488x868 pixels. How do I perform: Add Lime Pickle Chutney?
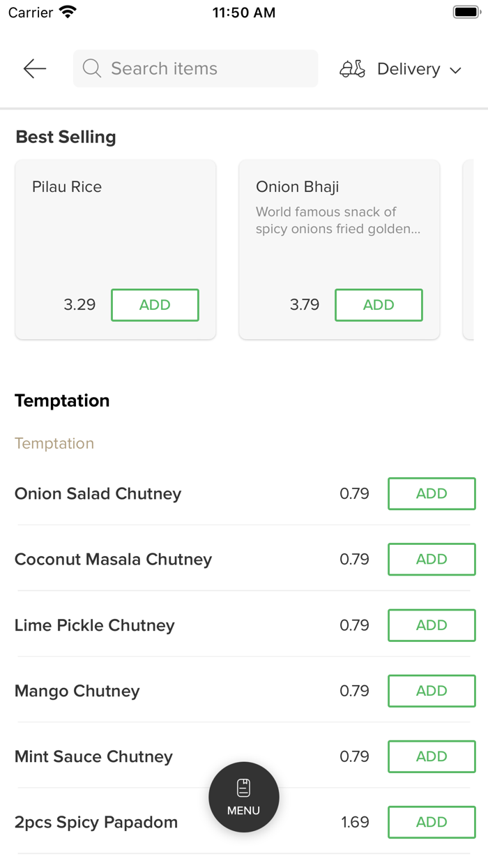coord(432,625)
